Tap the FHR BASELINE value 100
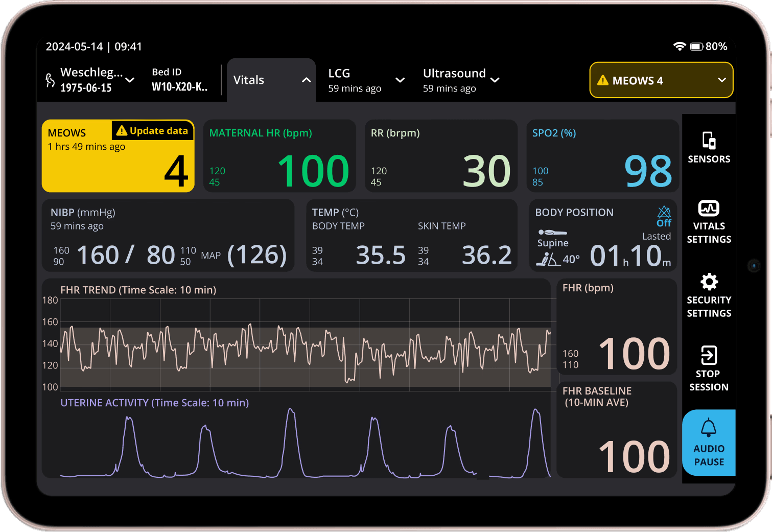This screenshot has height=532, width=772. coord(634,457)
